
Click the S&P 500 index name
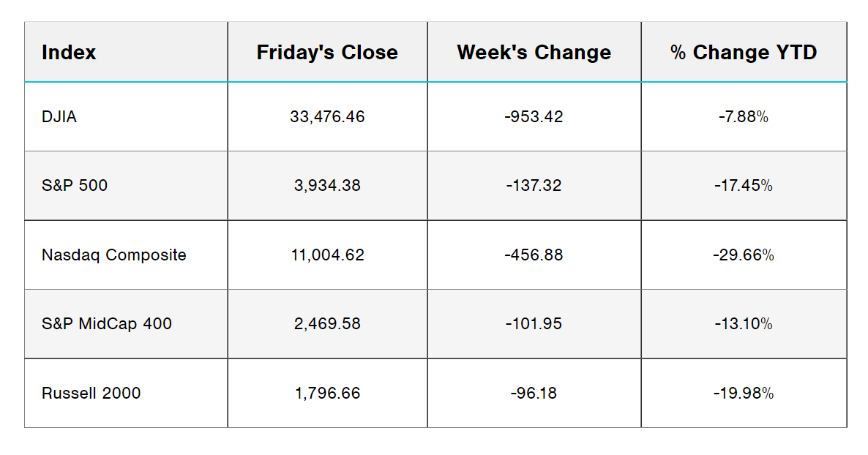click(x=75, y=186)
